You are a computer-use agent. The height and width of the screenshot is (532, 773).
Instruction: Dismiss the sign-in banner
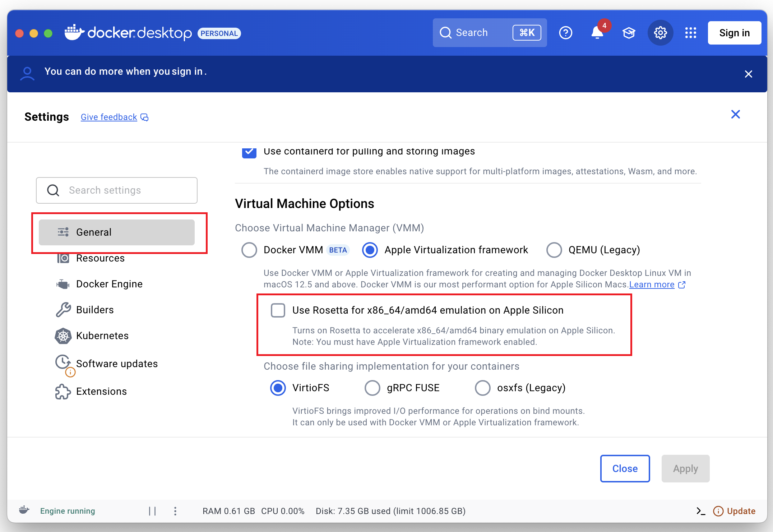(748, 74)
